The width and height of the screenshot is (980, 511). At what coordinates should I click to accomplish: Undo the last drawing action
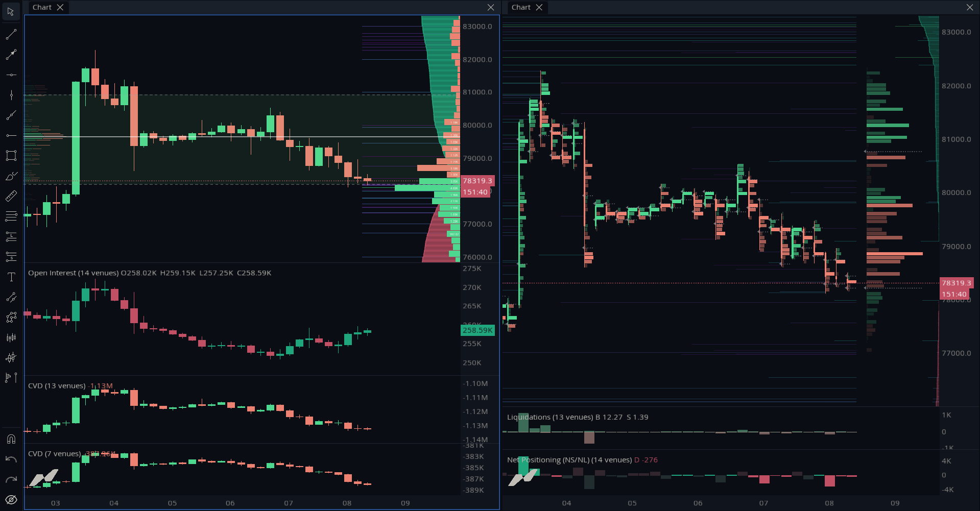point(11,459)
